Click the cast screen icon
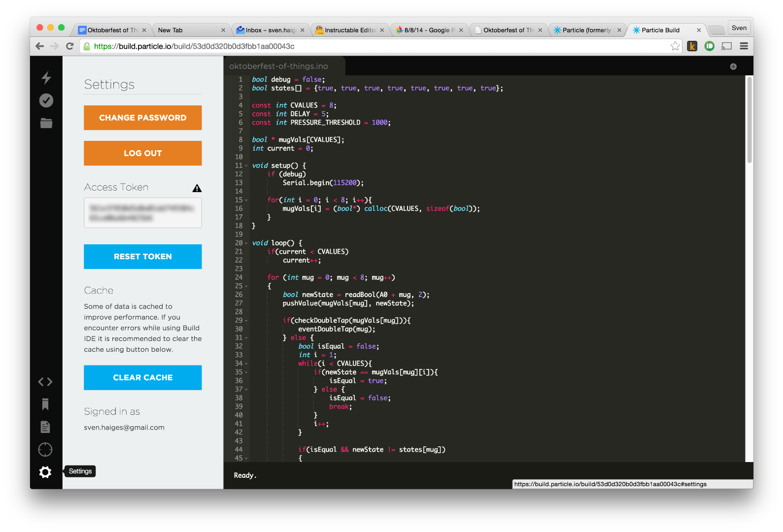 pyautogui.click(x=727, y=46)
